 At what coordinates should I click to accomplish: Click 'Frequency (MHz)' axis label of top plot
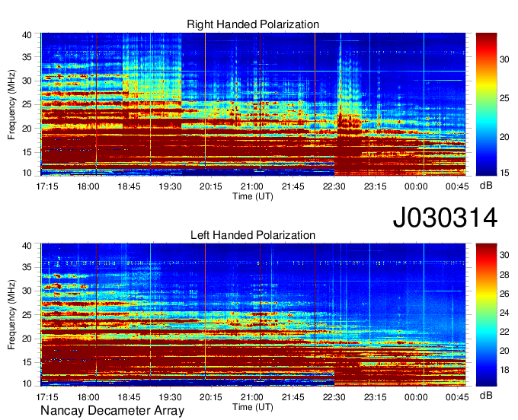(x=11, y=104)
